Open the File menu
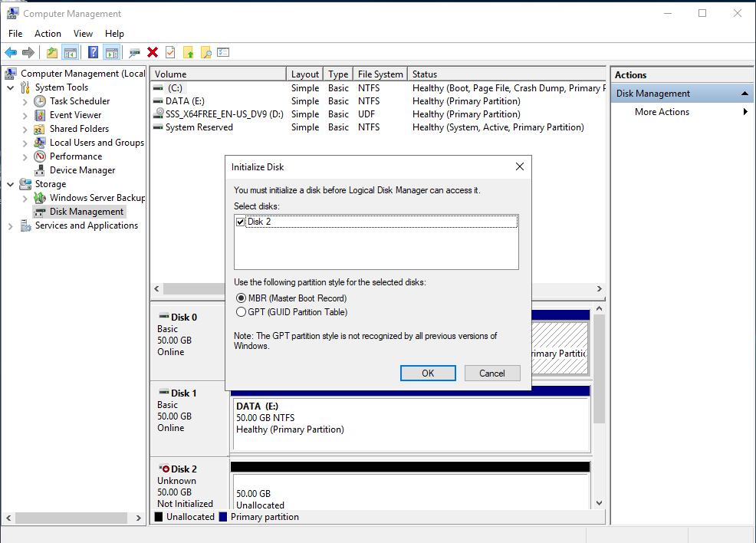756x543 pixels. coord(15,34)
